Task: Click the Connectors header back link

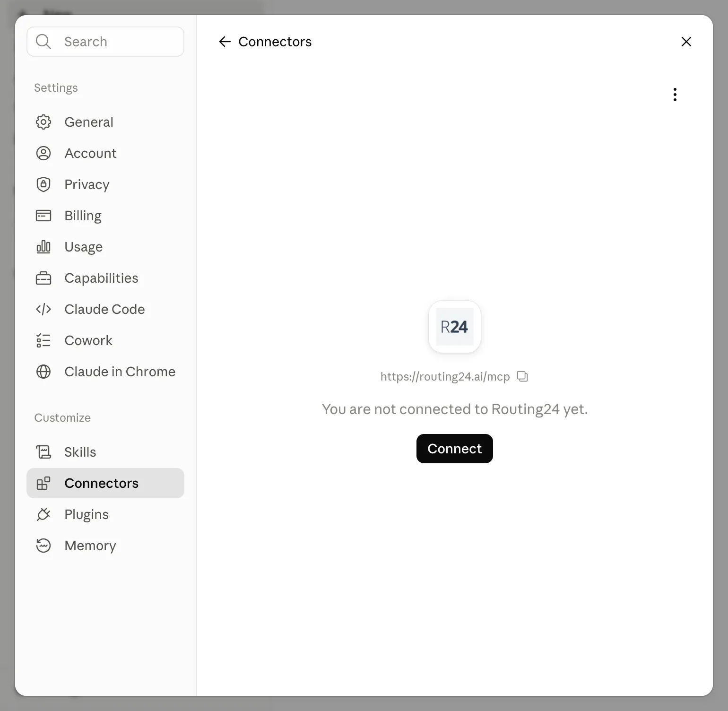Action: click(x=275, y=42)
